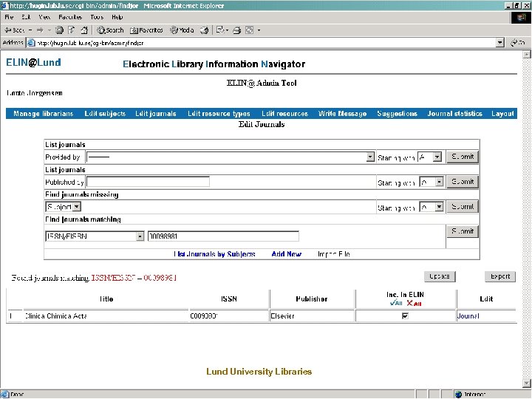This screenshot has height=399, width=532.
Task: Click the Refresh page toolbar icon
Action: (x=72, y=30)
